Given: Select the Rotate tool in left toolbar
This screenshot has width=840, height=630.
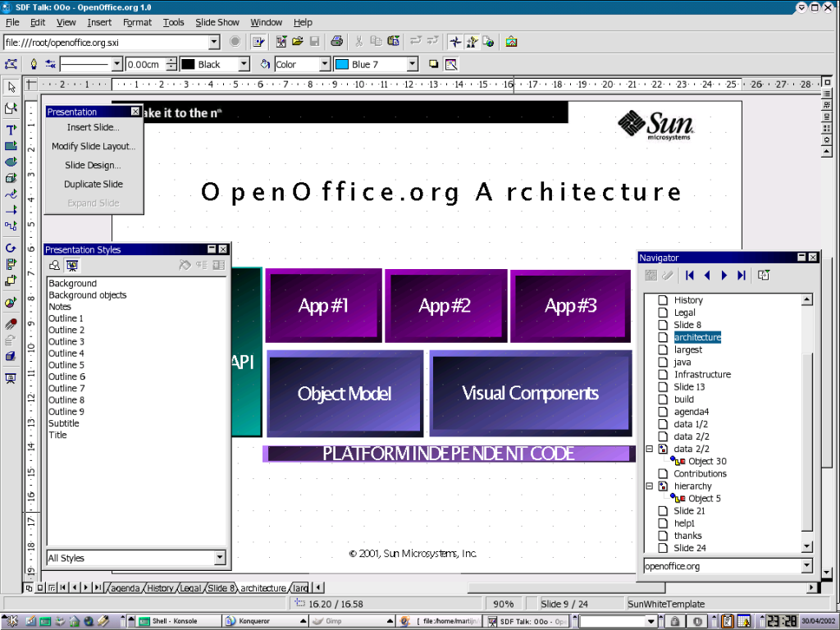Looking at the screenshot, I should tap(11, 248).
